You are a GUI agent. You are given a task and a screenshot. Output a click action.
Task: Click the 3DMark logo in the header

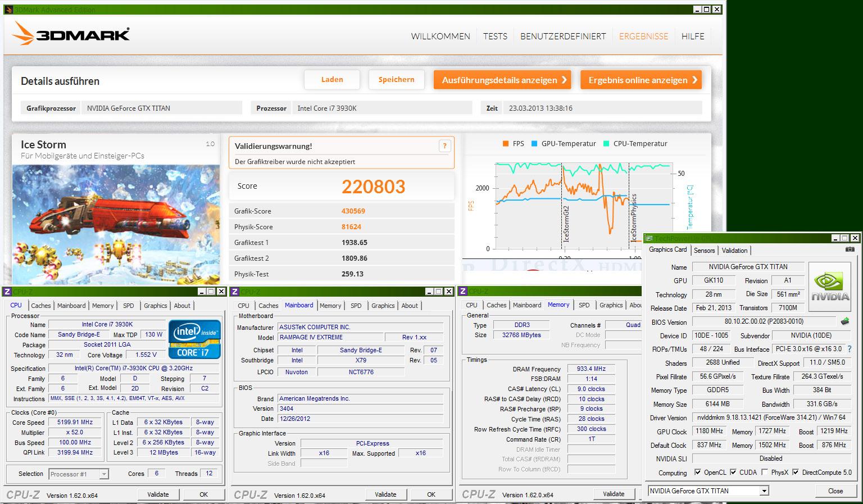[71, 34]
